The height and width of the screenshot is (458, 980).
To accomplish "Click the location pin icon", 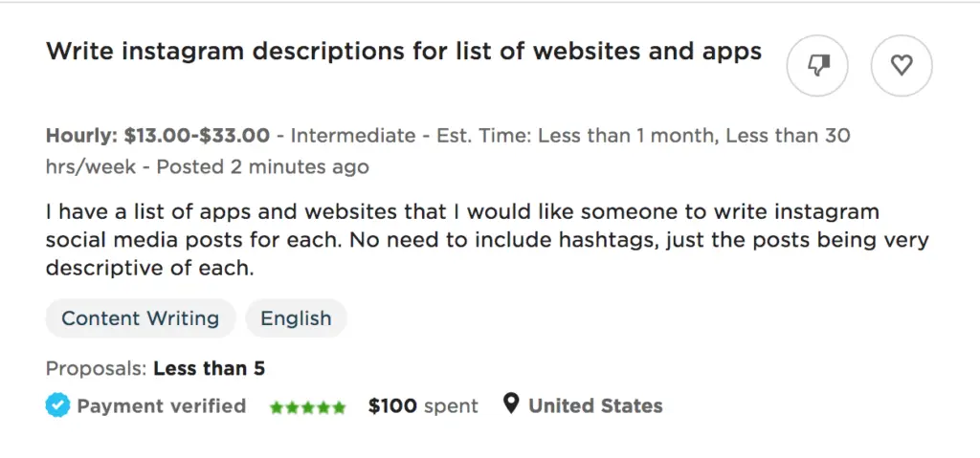I will click(x=512, y=405).
